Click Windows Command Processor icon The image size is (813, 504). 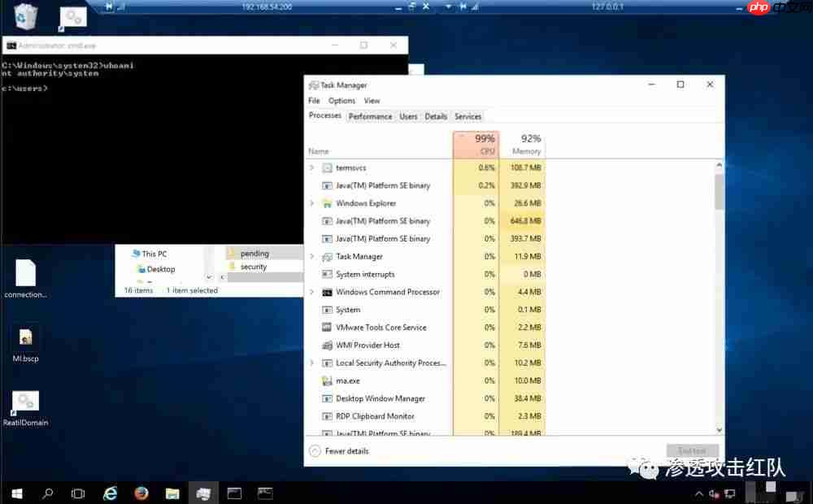327,293
